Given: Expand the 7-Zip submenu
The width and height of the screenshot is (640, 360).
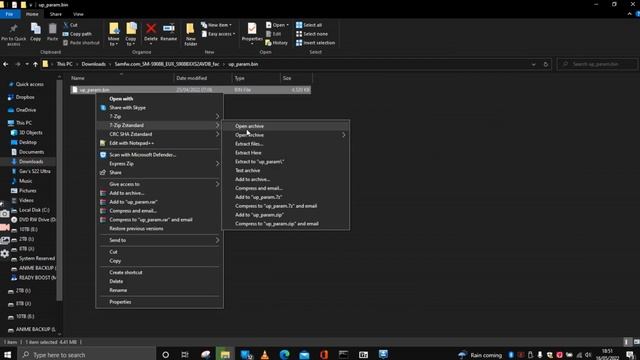Looking at the screenshot, I should tap(159, 116).
